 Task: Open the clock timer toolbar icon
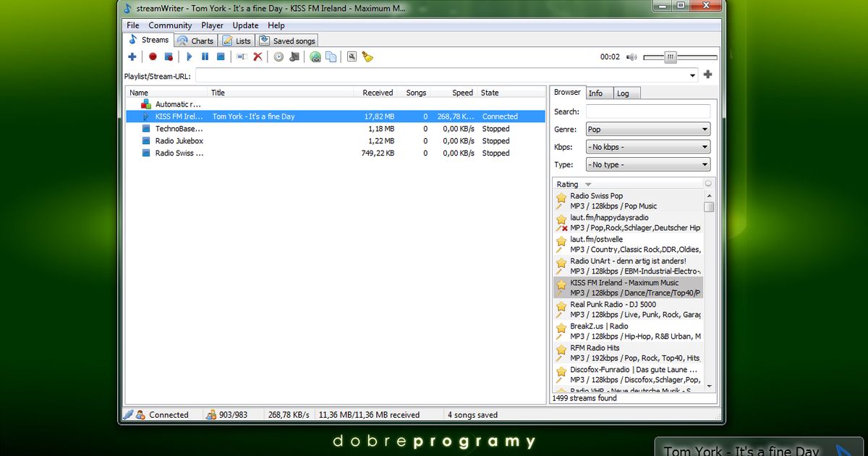278,56
